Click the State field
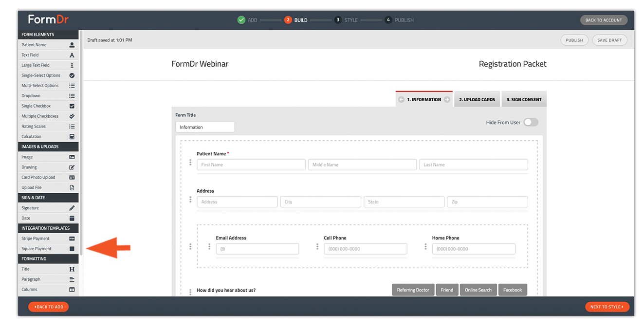The width and height of the screenshot is (644, 329). pyautogui.click(x=404, y=201)
